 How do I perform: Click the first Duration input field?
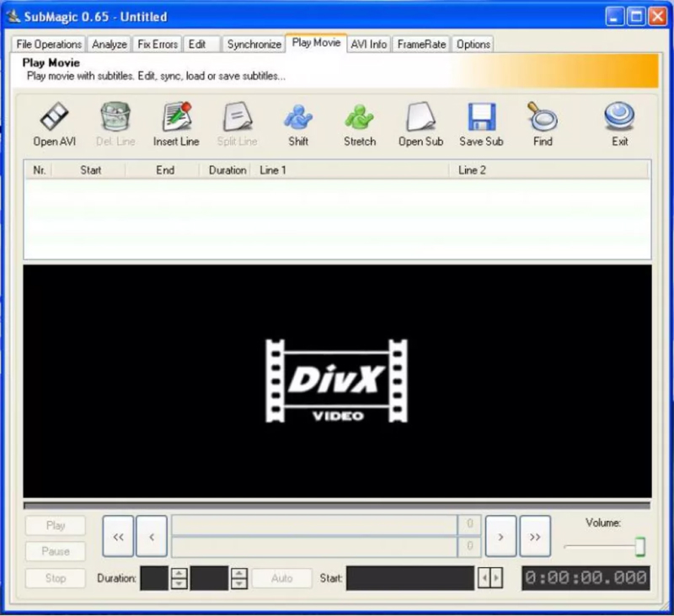(154, 578)
